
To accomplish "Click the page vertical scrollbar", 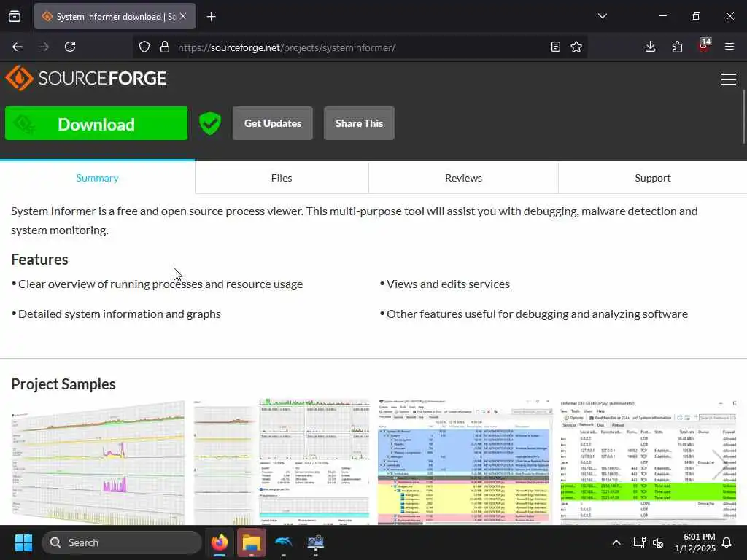I will tap(743, 117).
